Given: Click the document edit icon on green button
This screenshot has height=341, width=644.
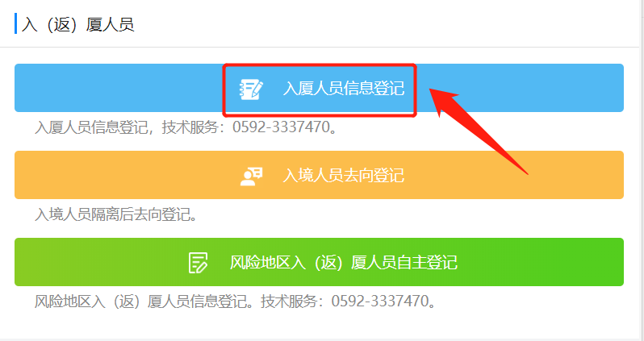Looking at the screenshot, I should (x=198, y=263).
